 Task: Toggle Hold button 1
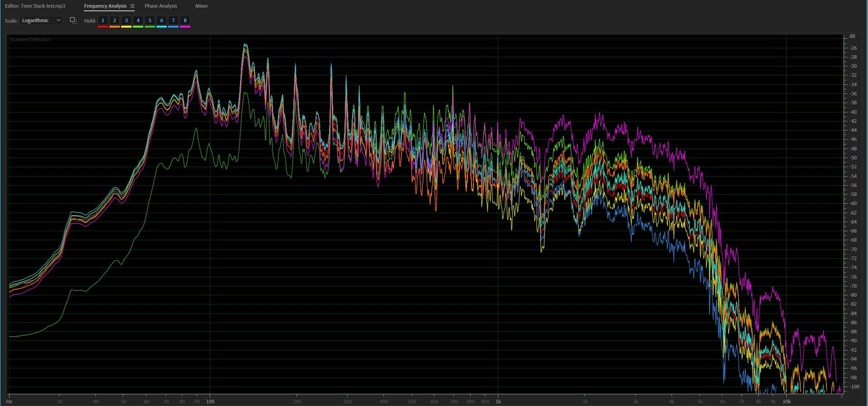click(x=103, y=20)
